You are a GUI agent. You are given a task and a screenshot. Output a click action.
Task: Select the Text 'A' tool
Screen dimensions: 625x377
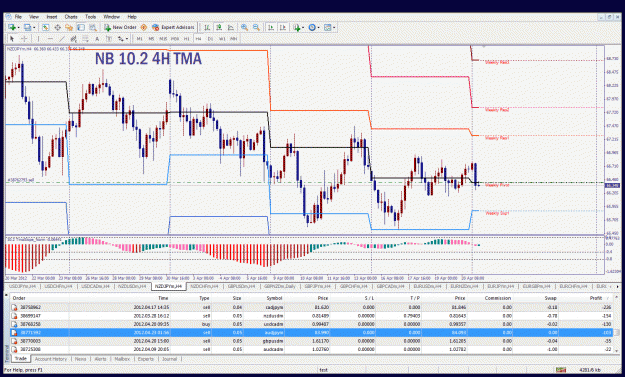97,39
